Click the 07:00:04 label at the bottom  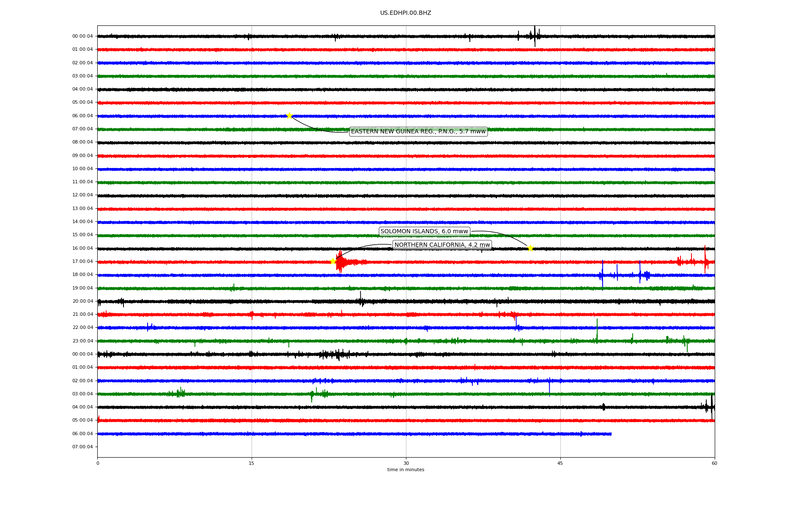[x=82, y=447]
